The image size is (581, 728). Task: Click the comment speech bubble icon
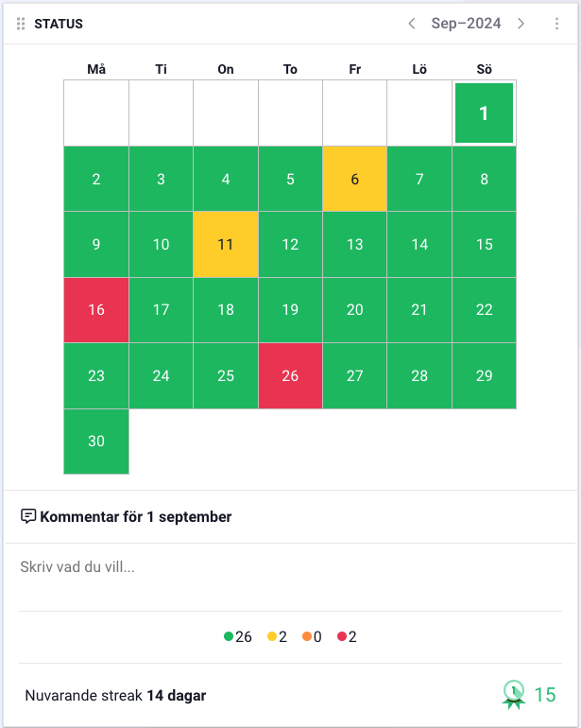(x=28, y=516)
